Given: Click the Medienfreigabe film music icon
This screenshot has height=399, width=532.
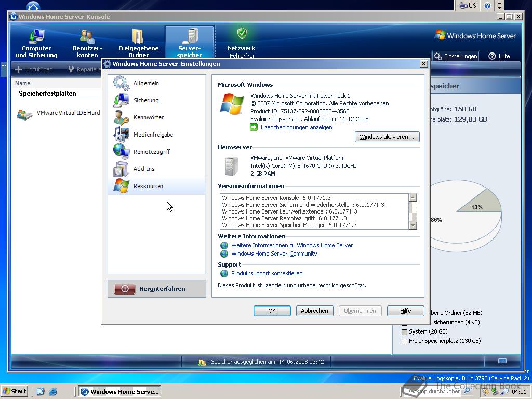Looking at the screenshot, I should [x=121, y=135].
